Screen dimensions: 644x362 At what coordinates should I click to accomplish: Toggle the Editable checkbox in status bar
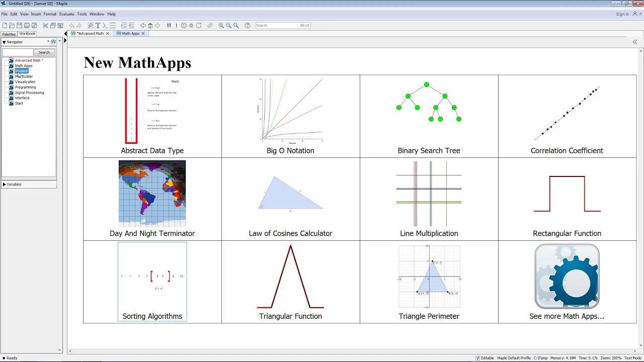point(478,358)
